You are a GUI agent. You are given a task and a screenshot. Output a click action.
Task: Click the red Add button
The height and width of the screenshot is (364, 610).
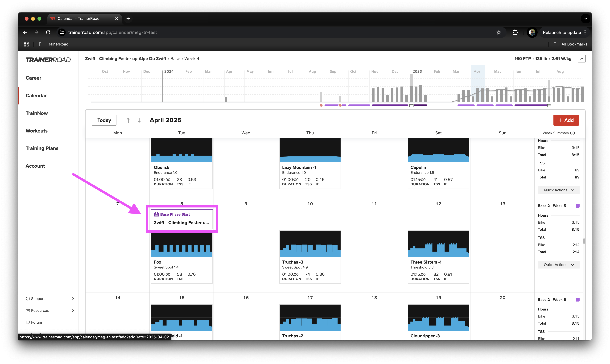tap(566, 120)
